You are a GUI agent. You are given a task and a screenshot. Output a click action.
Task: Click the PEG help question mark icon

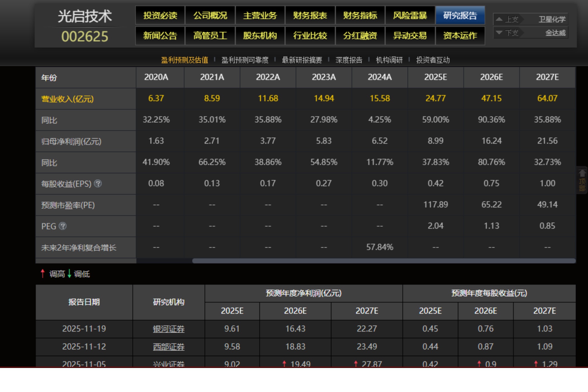[x=63, y=226]
